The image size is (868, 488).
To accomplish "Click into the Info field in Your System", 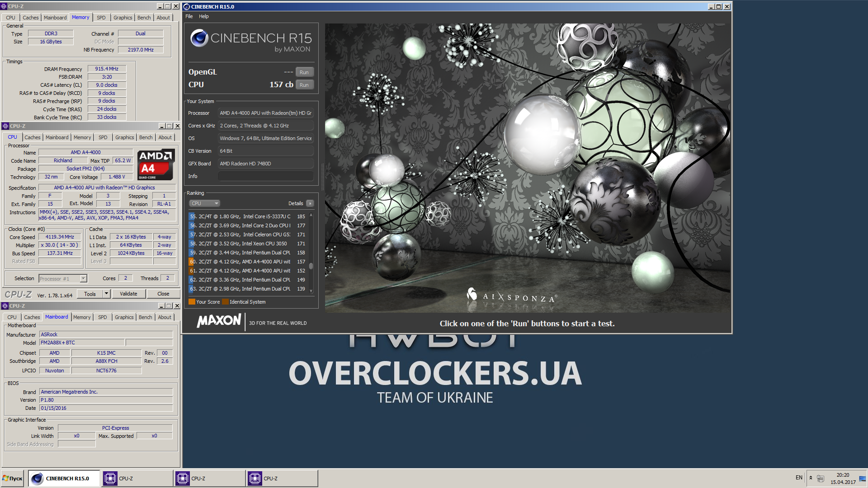I will coord(266,176).
